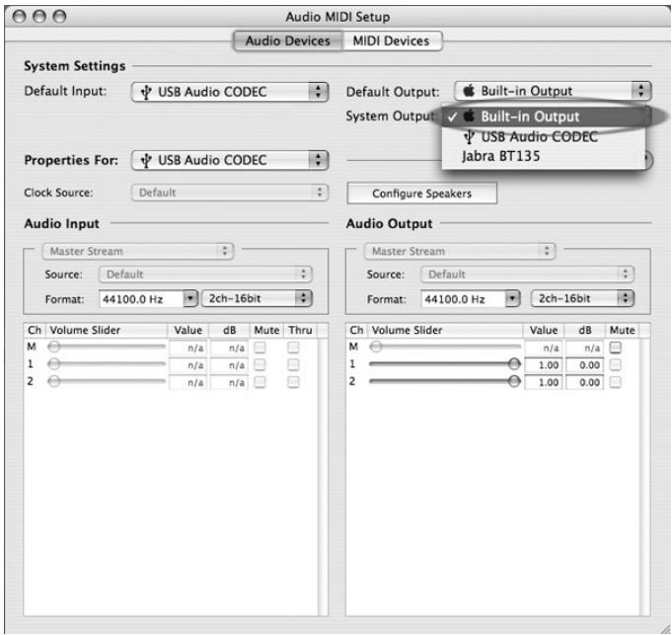Screen dimensions: 672x635
Task: Toggle Thru for Audio Input channel M
Action: [293, 348]
